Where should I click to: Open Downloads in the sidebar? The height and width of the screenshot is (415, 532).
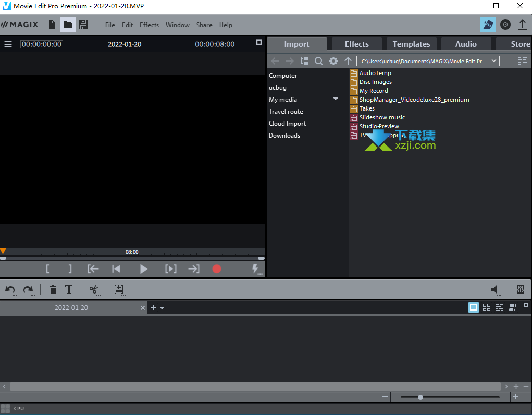coord(284,135)
